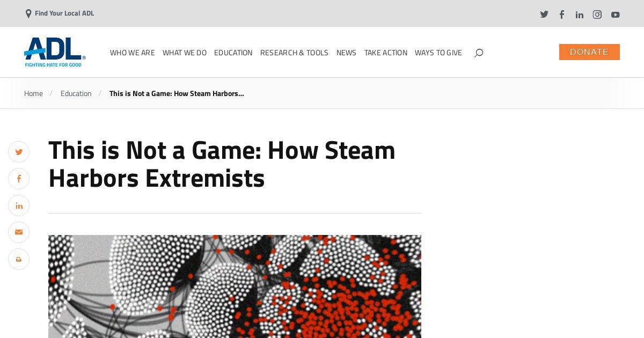Click the orange Donate button
Viewport: 644px width, 338px height.
[589, 52]
